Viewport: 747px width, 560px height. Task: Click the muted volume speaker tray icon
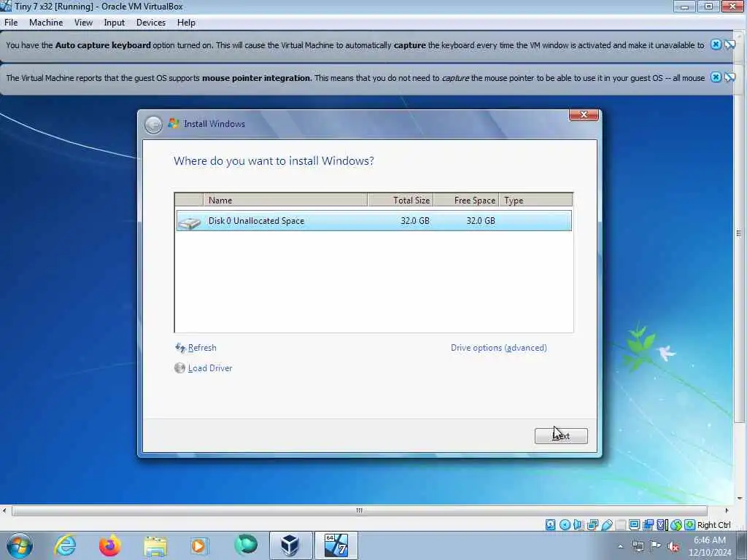(673, 547)
